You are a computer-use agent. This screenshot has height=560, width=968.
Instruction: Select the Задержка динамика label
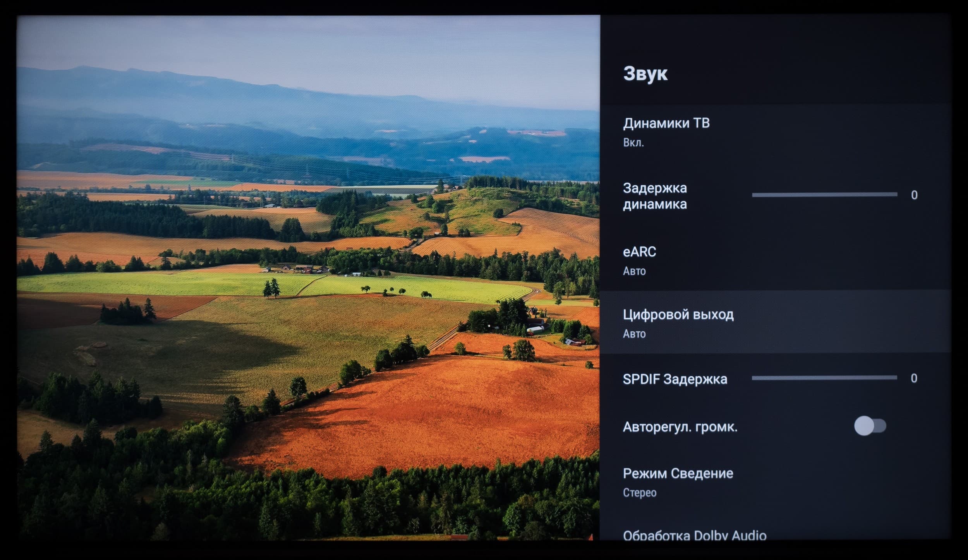[655, 196]
